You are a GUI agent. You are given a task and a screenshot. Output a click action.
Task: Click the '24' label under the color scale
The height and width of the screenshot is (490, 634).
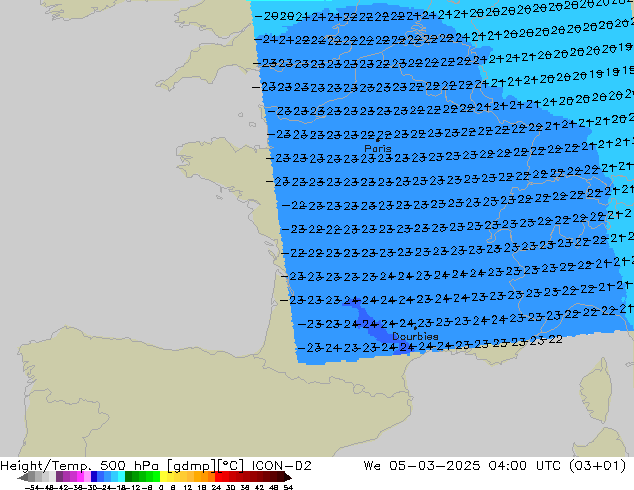[x=216, y=488]
